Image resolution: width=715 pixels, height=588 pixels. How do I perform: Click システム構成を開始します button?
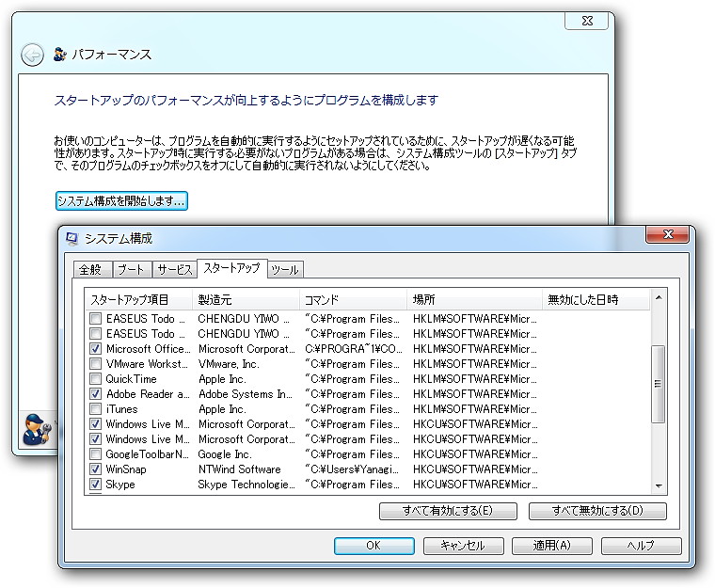[x=121, y=200]
